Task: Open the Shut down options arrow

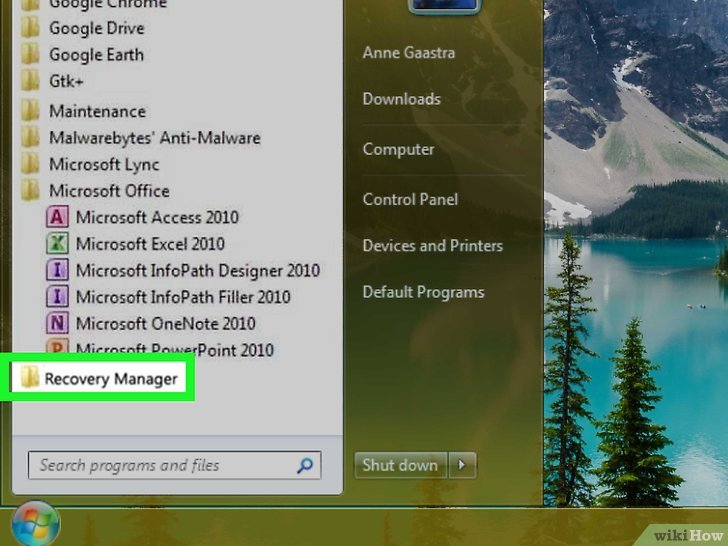Action: pyautogui.click(x=462, y=465)
